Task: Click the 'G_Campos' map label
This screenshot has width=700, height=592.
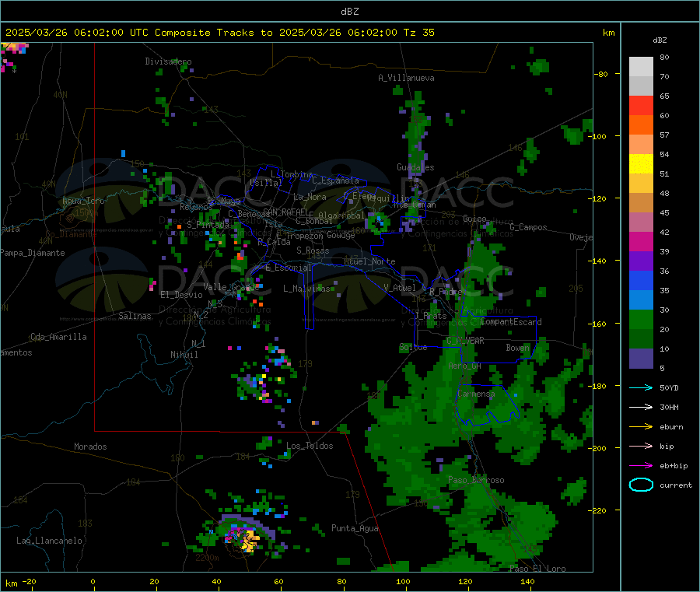Action: (x=528, y=227)
